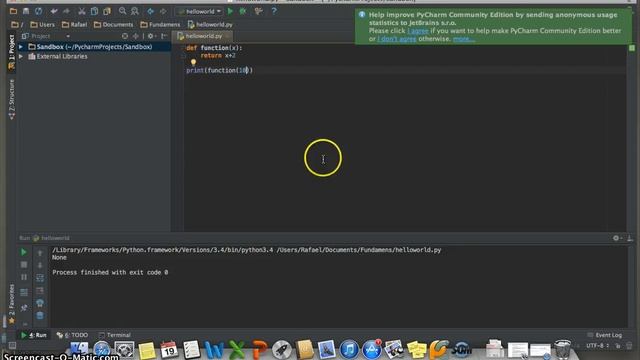Click the Copy toolbar icon
The image size is (640, 360).
[94, 11]
